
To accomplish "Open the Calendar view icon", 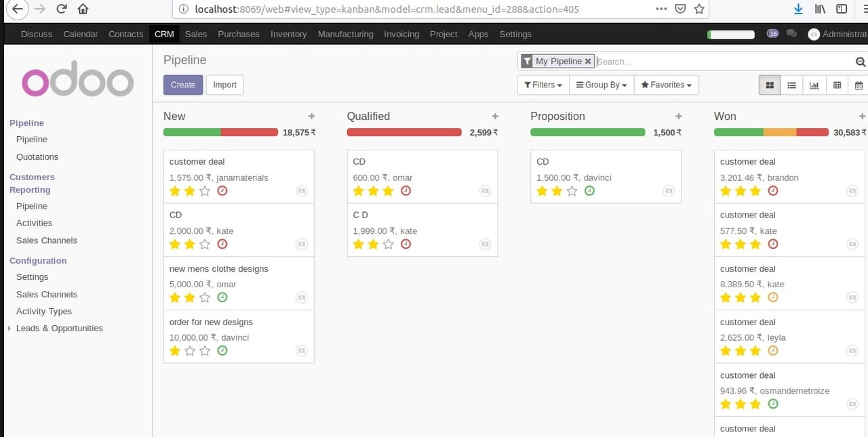I will (859, 85).
